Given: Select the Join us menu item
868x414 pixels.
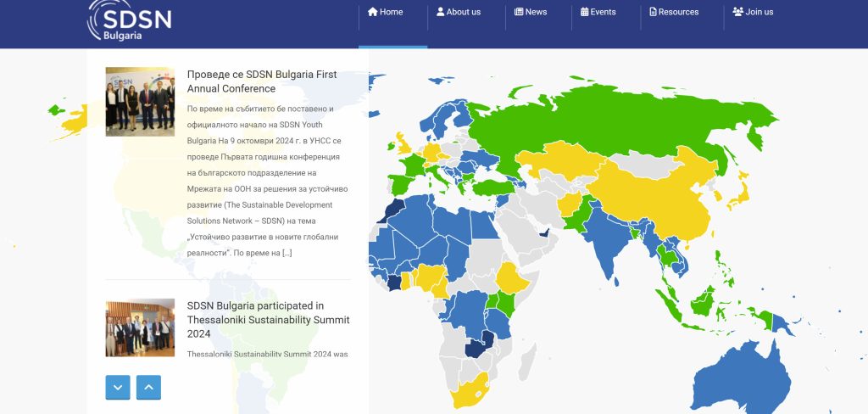Looking at the screenshot, I should point(753,12).
